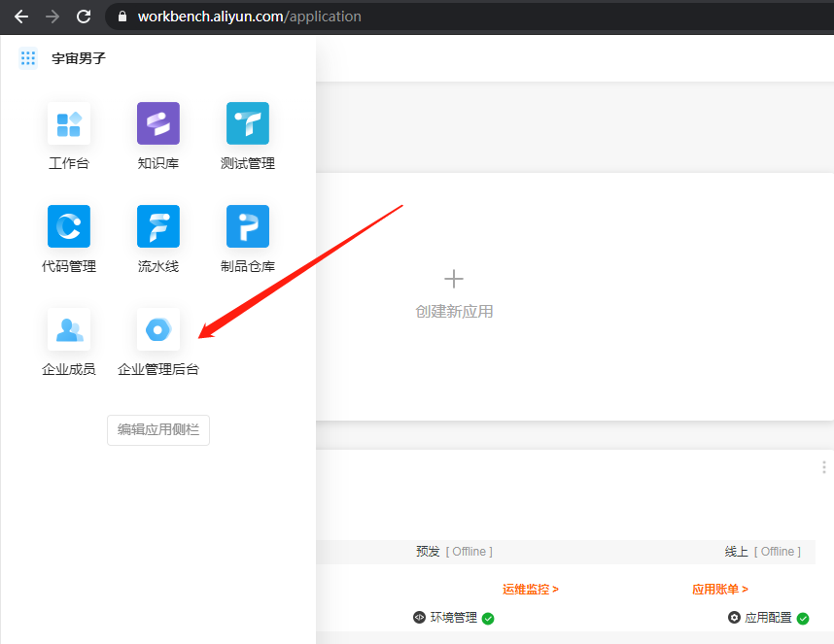Click the padlock site info icon
The height and width of the screenshot is (644, 834).
pyautogui.click(x=122, y=17)
